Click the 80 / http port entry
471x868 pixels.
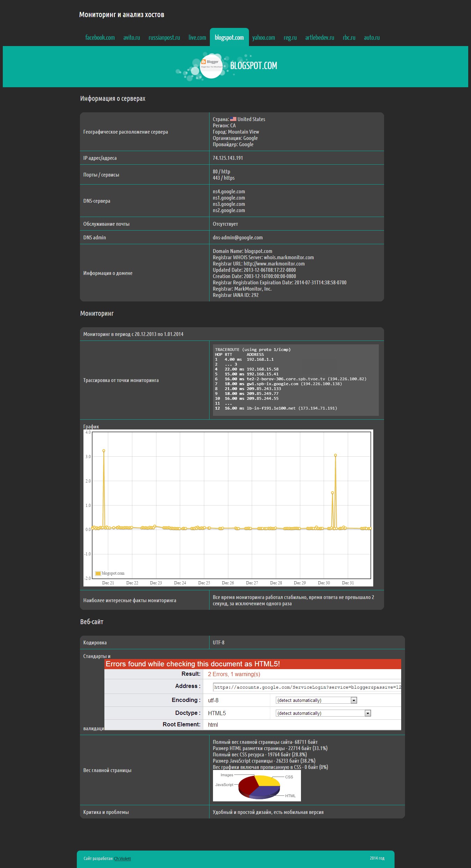pyautogui.click(x=222, y=171)
